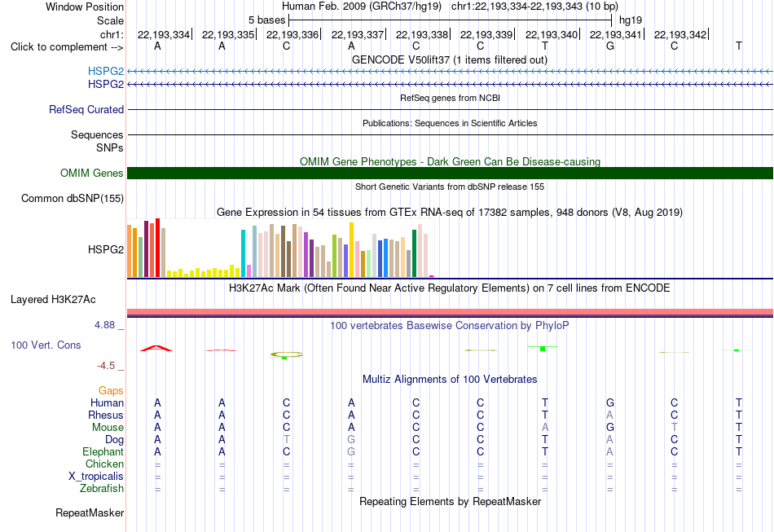Click 'Short Genetic Variants from dbSNP' title
The image size is (774, 532).
450,187
